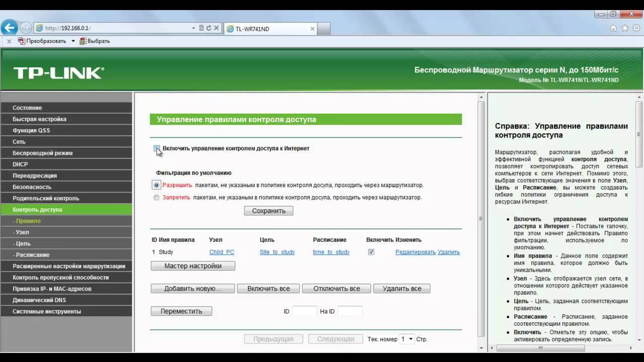
Task: Click the Редактировать link for Study rule
Action: click(x=415, y=252)
